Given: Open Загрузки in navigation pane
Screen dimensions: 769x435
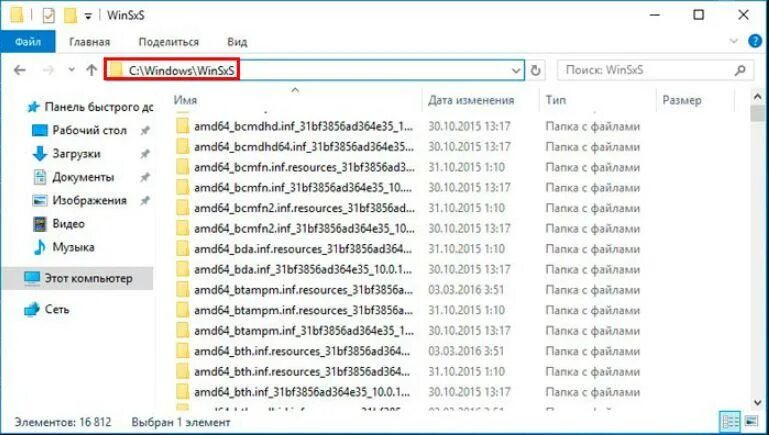Looking at the screenshot, I should (76, 154).
